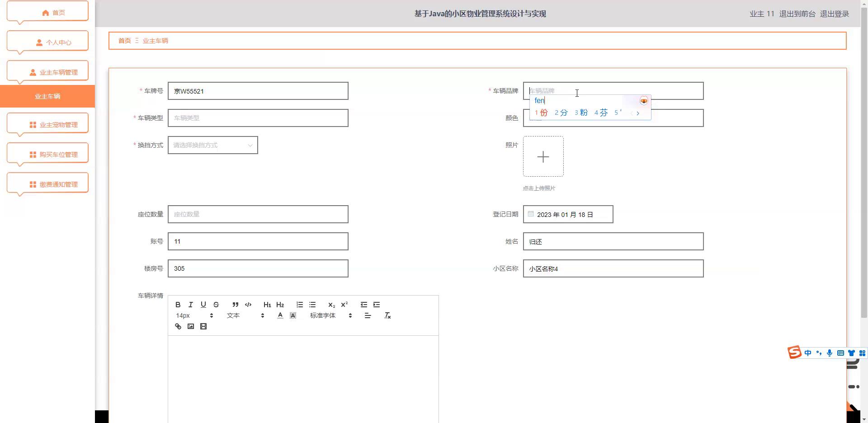
Task: Open the IME skin shirt icon
Action: pyautogui.click(x=851, y=353)
